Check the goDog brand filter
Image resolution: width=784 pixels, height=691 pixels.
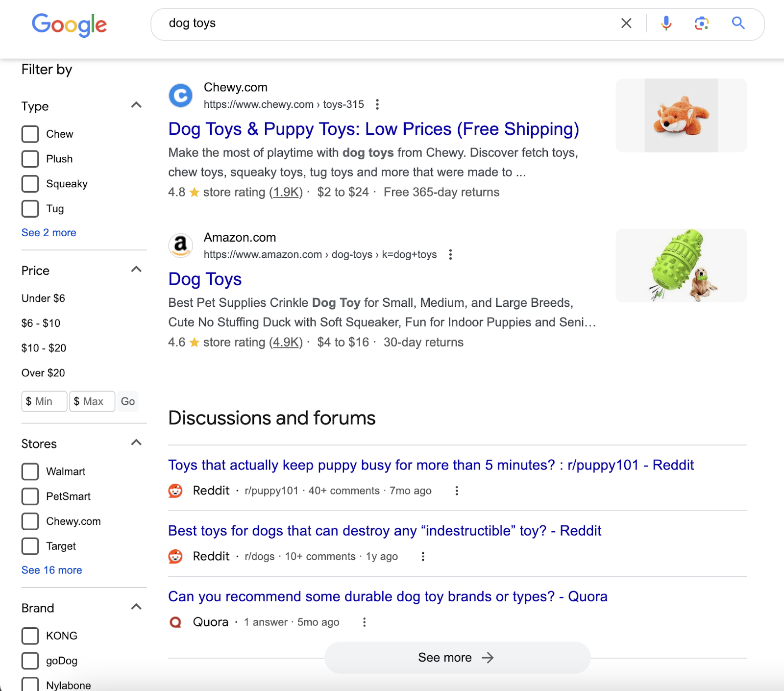30,661
